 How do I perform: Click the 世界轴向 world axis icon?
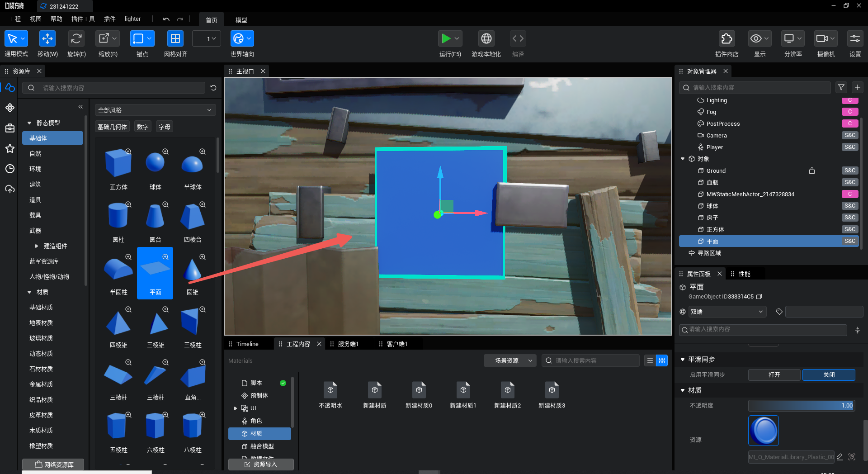(x=238, y=39)
